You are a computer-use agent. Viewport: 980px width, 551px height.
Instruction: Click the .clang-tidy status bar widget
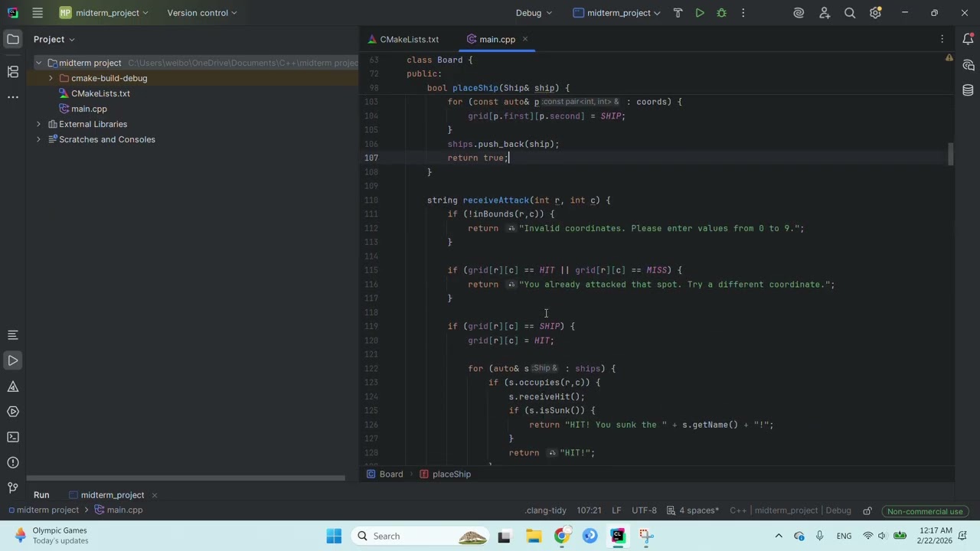click(x=546, y=510)
